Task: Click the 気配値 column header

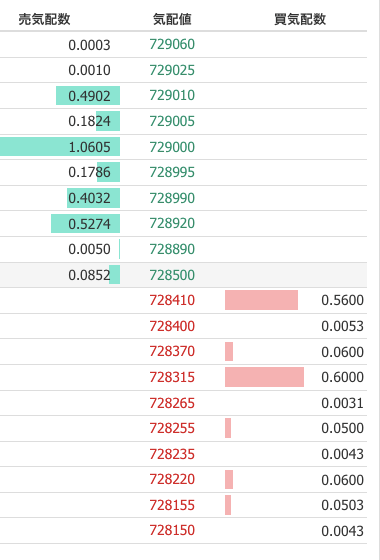Action: [x=172, y=19]
